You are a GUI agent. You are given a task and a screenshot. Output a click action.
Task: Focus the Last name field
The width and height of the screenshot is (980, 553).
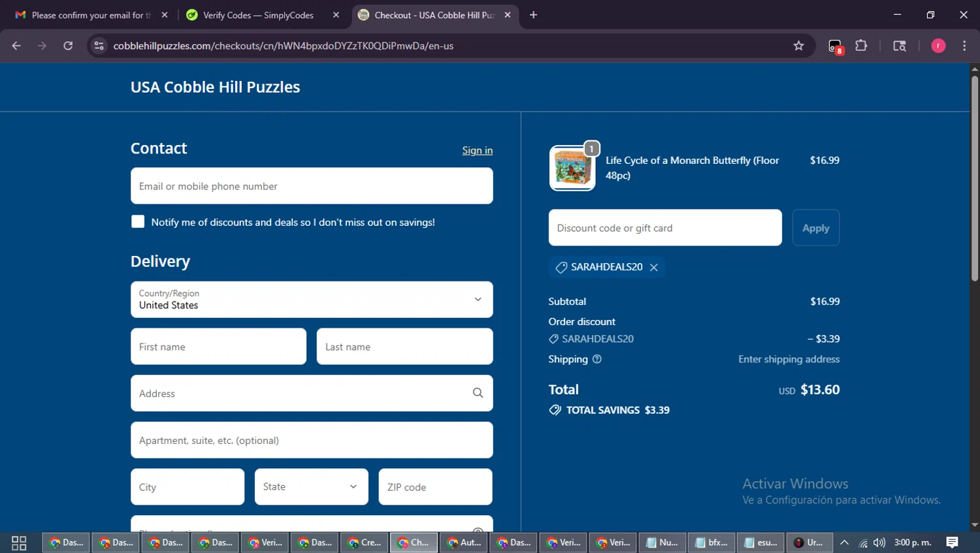click(405, 347)
